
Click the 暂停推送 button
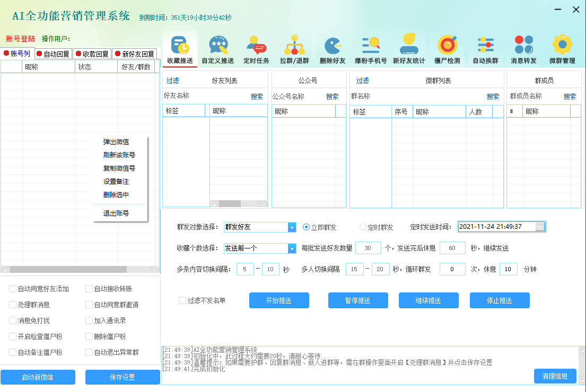(x=358, y=300)
